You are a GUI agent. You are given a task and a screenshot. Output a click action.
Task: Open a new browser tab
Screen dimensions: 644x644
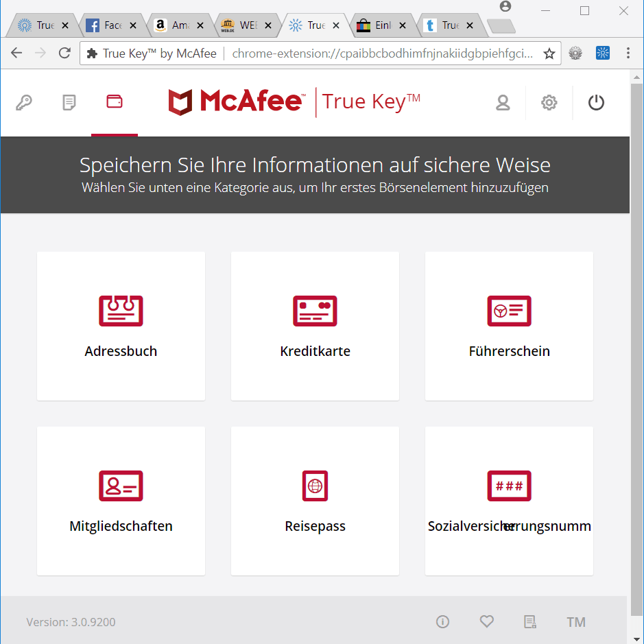(x=501, y=26)
